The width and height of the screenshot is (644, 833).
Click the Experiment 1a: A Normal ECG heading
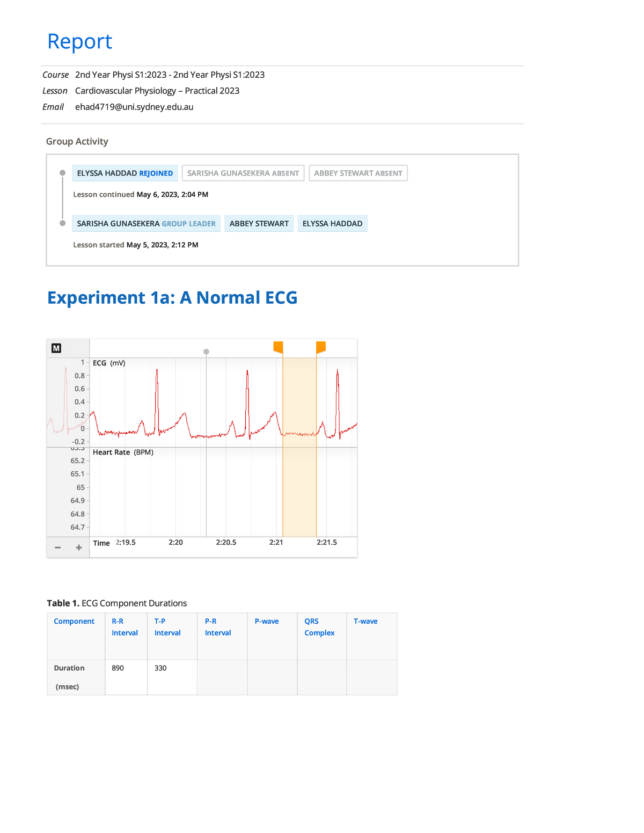pyautogui.click(x=172, y=297)
